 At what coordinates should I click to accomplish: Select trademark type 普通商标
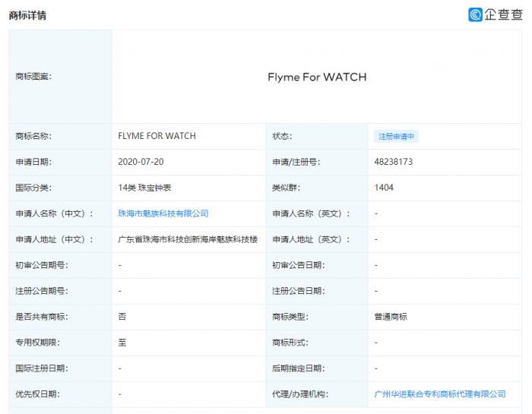point(391,317)
